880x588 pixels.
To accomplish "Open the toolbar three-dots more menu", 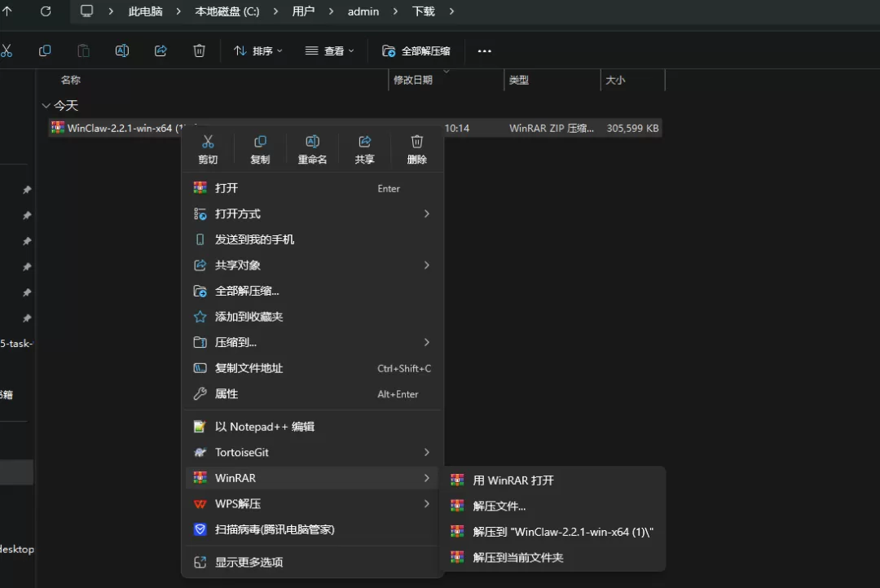I will point(484,51).
